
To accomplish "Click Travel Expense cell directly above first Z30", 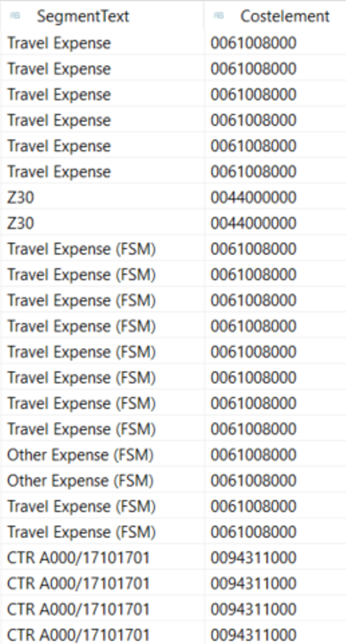I will click(102, 172).
